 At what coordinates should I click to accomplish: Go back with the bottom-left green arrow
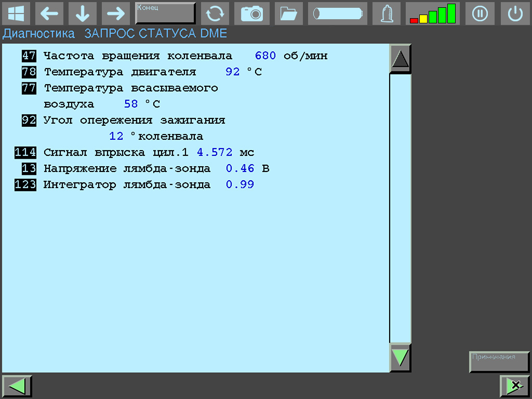point(17,385)
